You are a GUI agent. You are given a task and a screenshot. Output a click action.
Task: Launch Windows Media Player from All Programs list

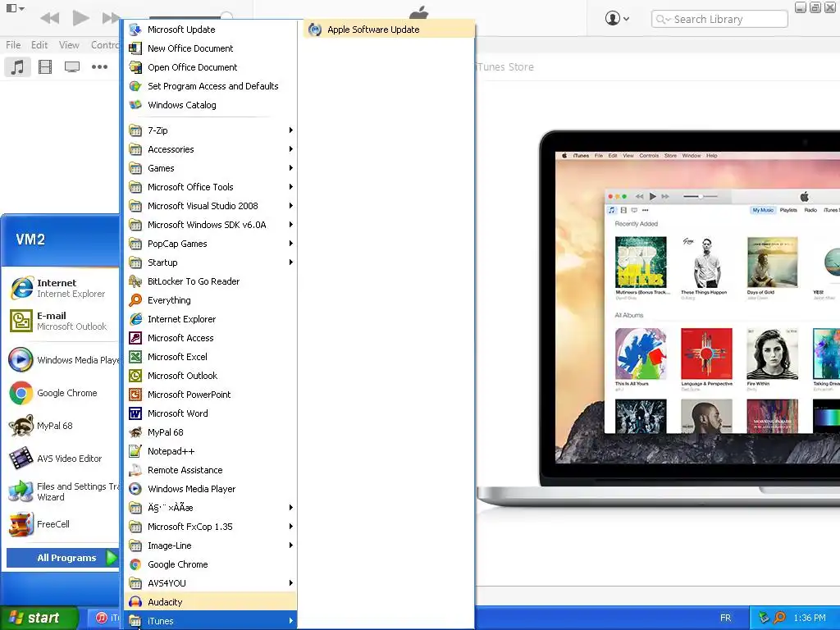[210, 489]
